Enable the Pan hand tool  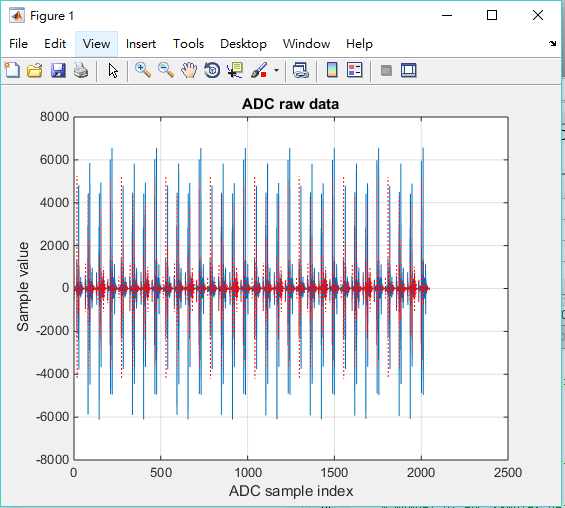click(x=189, y=70)
